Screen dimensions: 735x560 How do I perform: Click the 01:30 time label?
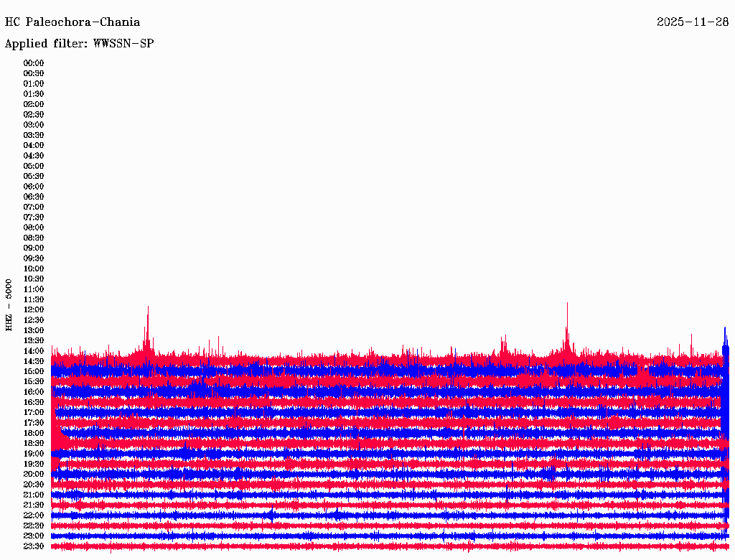coord(33,94)
